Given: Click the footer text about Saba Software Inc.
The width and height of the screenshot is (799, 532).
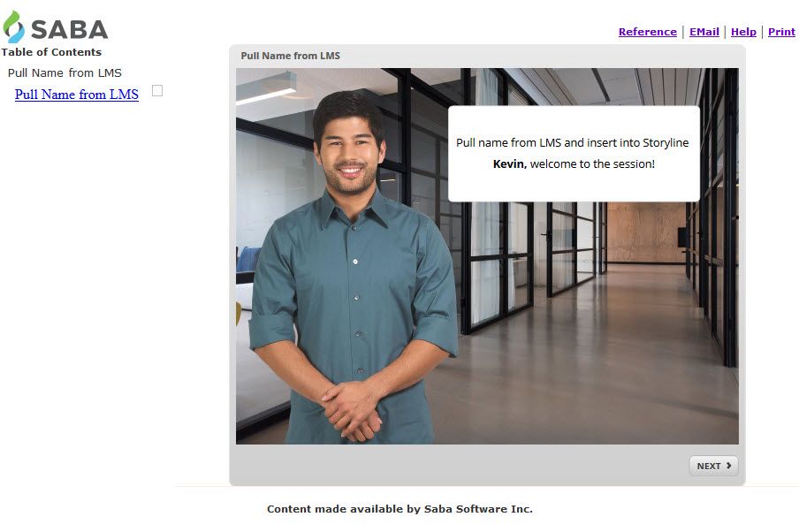Looking at the screenshot, I should 399,508.
